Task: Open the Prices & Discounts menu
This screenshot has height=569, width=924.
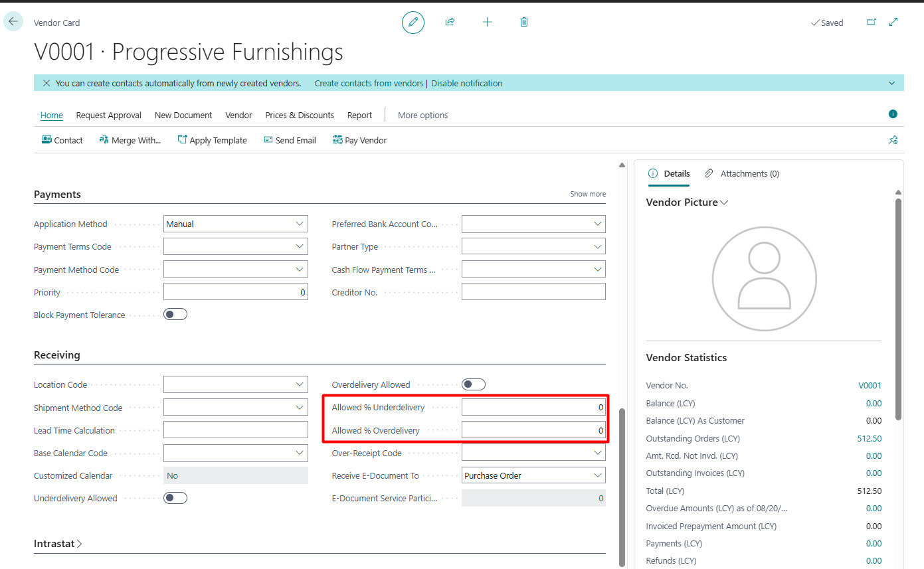Action: point(300,115)
